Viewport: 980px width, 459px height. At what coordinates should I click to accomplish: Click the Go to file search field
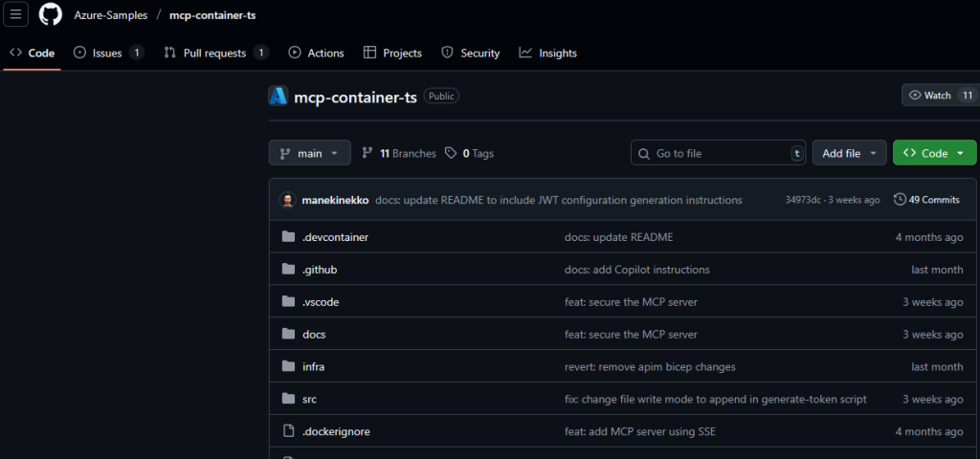(718, 153)
